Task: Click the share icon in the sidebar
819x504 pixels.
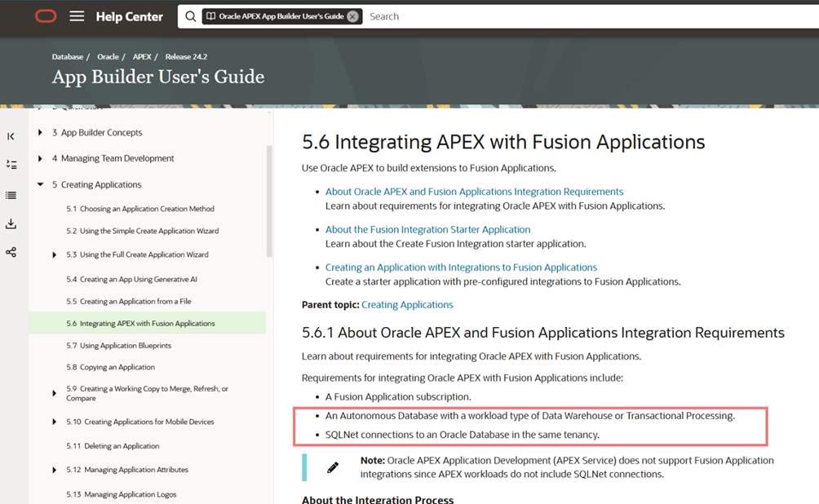Action: [11, 252]
